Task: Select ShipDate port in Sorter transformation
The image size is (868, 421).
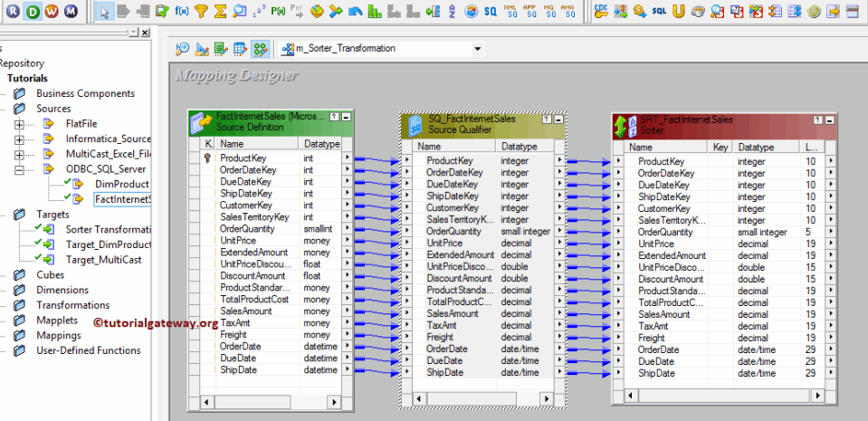Action: (656, 373)
